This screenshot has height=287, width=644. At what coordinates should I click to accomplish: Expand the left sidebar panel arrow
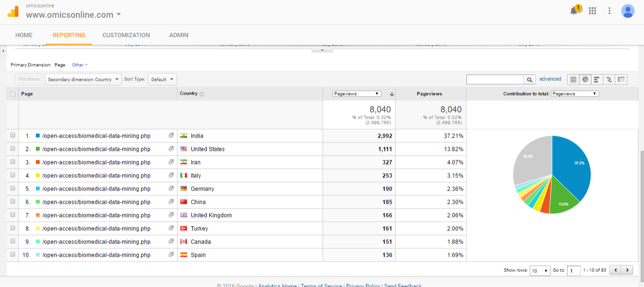pos(3,50)
